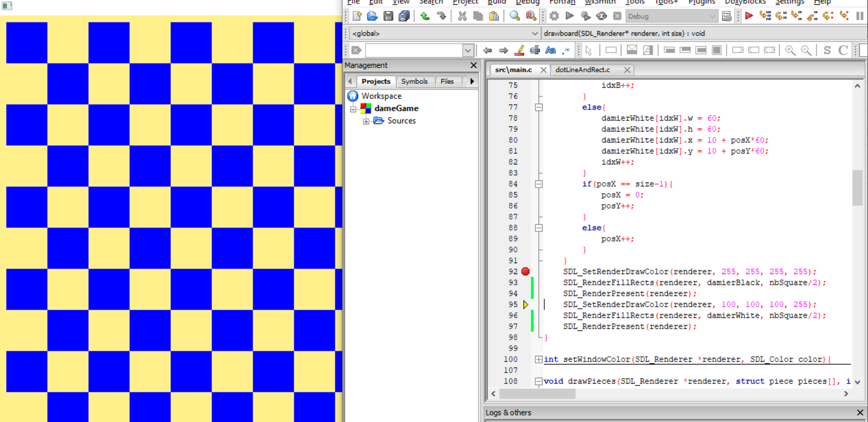Close the Management panel

pyautogui.click(x=473, y=65)
